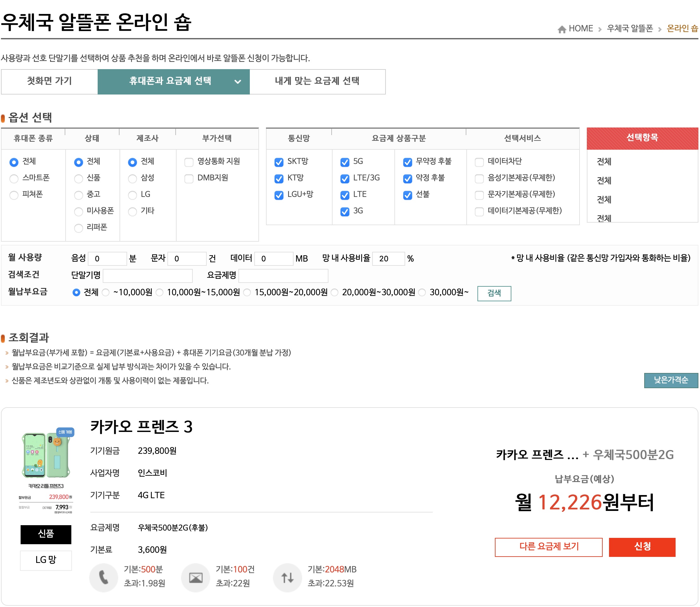The width and height of the screenshot is (700, 607).
Task: Select the 삼성 manufacturer radio button
Action: tap(132, 179)
